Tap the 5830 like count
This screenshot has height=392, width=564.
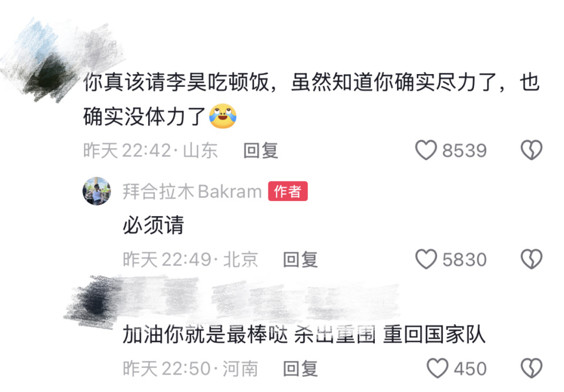(464, 260)
